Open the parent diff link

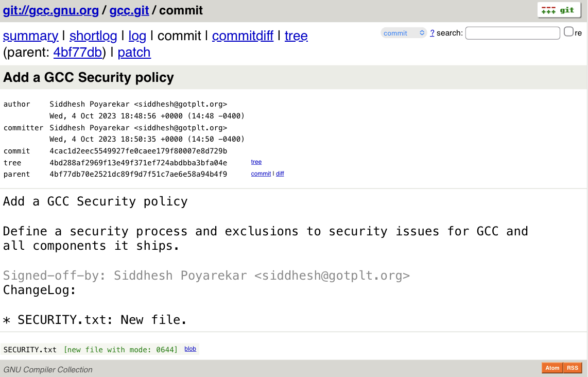(x=280, y=174)
